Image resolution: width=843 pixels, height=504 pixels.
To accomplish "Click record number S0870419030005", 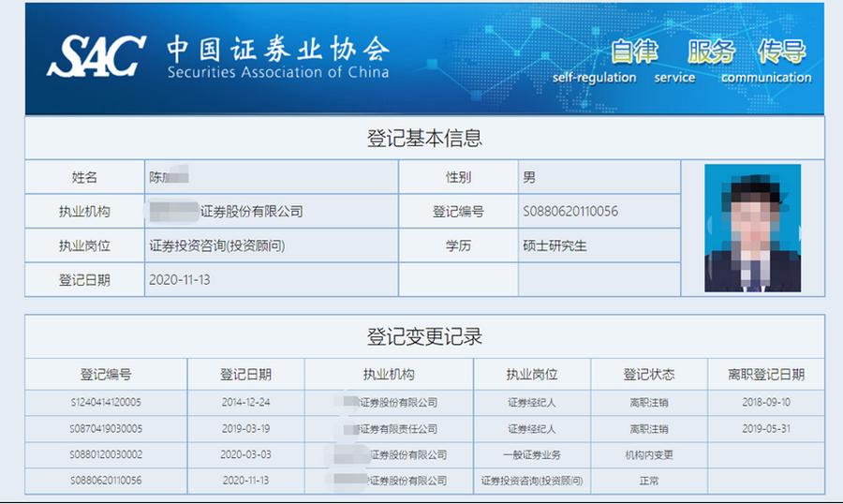I will click(106, 429).
